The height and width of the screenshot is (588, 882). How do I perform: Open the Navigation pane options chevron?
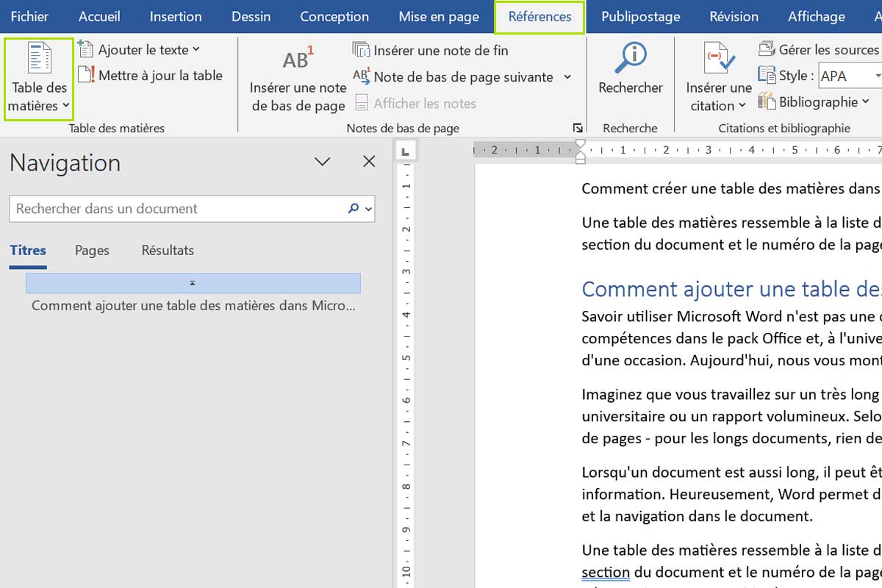[322, 161]
